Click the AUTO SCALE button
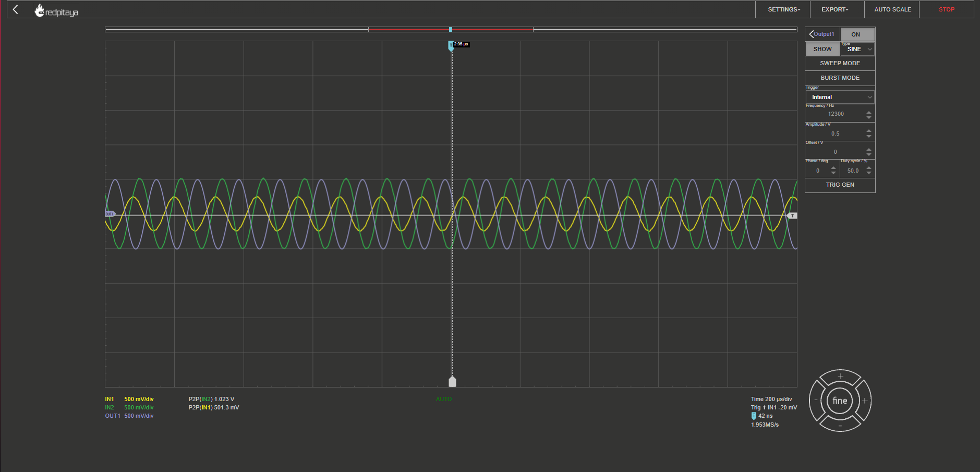The image size is (980, 472). [x=892, y=9]
